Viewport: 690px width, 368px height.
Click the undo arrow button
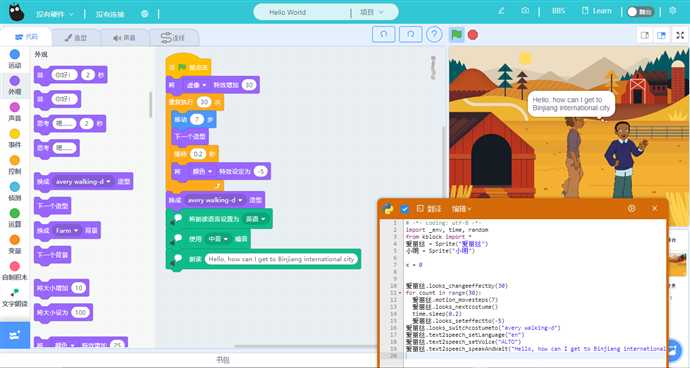point(383,34)
